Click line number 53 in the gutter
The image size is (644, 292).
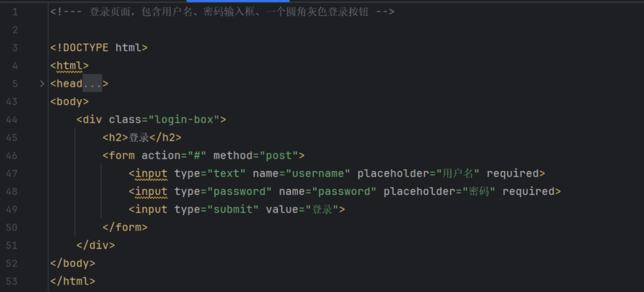pos(12,281)
